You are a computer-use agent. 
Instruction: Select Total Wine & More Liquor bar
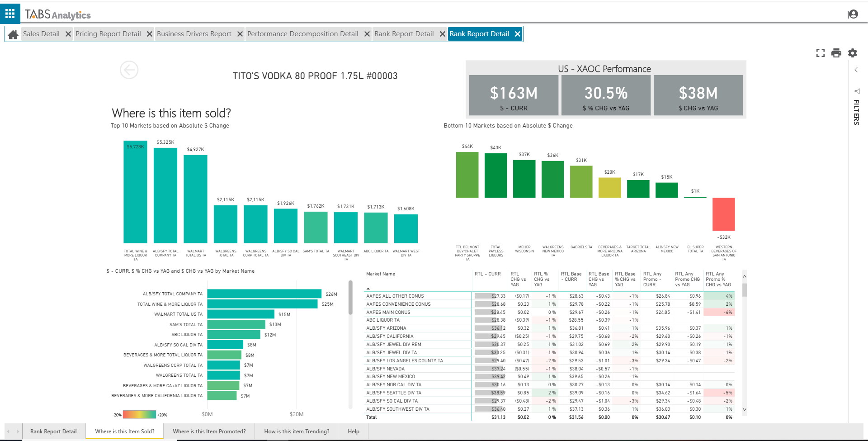tap(135, 192)
